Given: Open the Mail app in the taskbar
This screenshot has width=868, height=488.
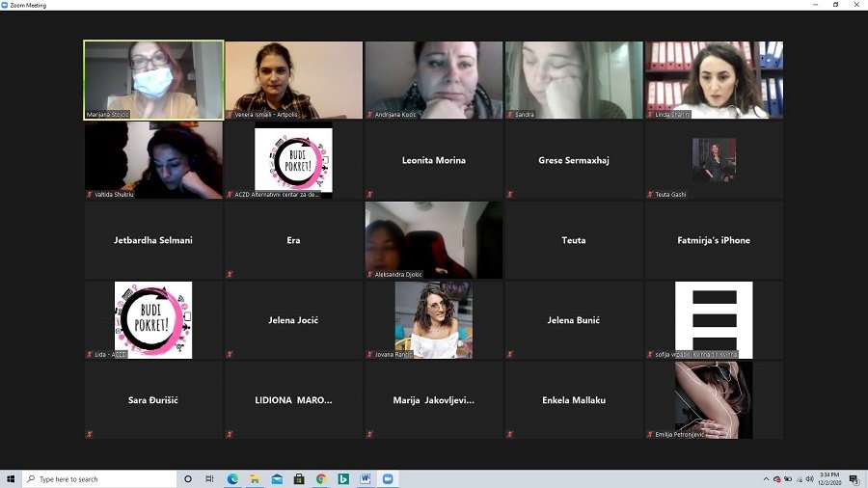Looking at the screenshot, I should (277, 479).
